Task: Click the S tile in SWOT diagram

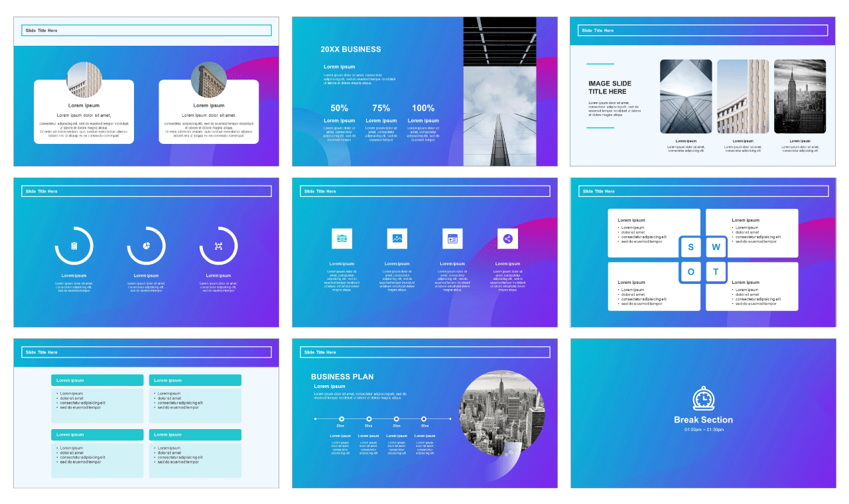Action: (690, 247)
